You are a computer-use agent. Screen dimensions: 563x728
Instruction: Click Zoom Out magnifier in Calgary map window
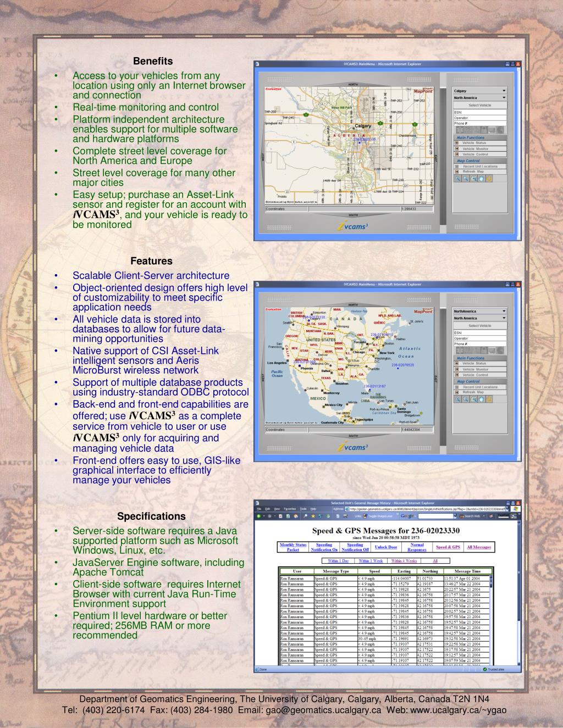(466, 178)
